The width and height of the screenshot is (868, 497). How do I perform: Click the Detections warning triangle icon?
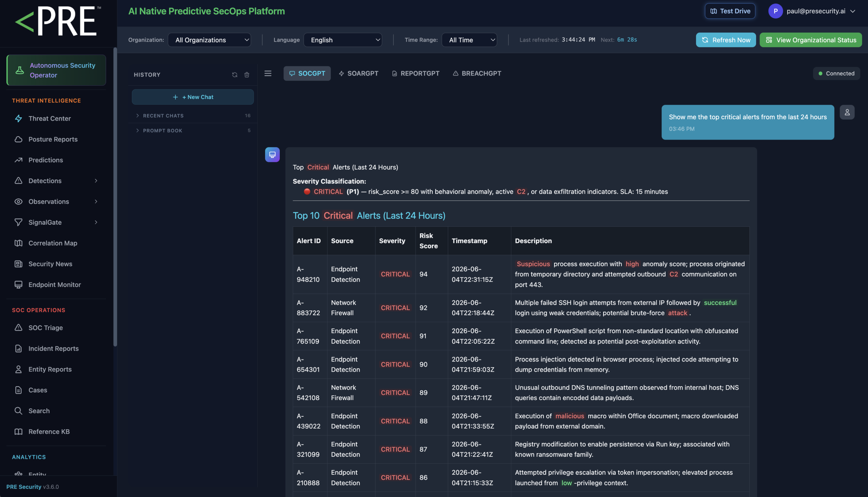[x=18, y=181]
